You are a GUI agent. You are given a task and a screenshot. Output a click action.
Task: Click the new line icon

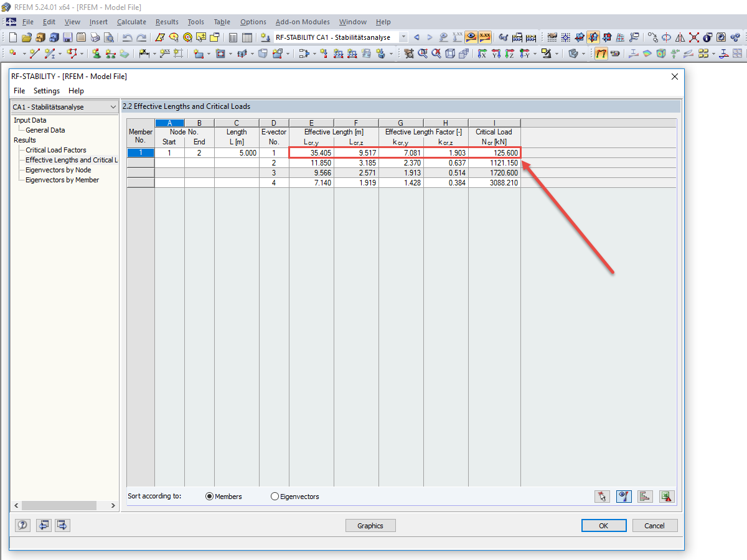[x=34, y=54]
